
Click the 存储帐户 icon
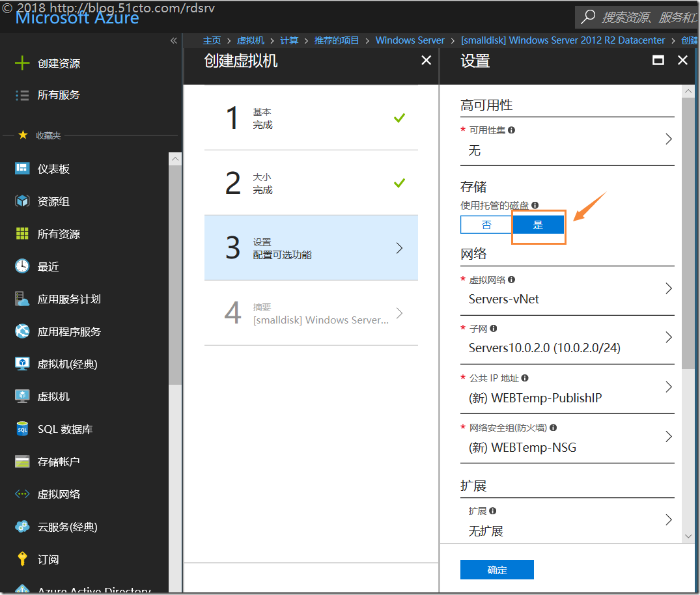22,462
